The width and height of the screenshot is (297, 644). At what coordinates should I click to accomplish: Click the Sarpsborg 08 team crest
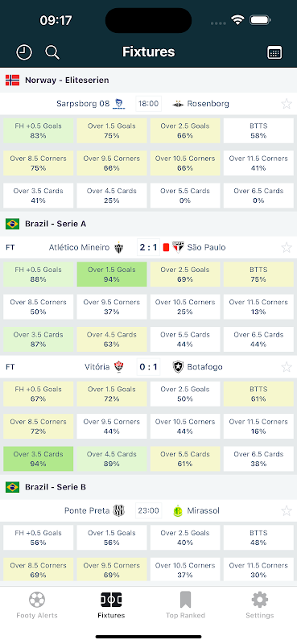point(119,104)
